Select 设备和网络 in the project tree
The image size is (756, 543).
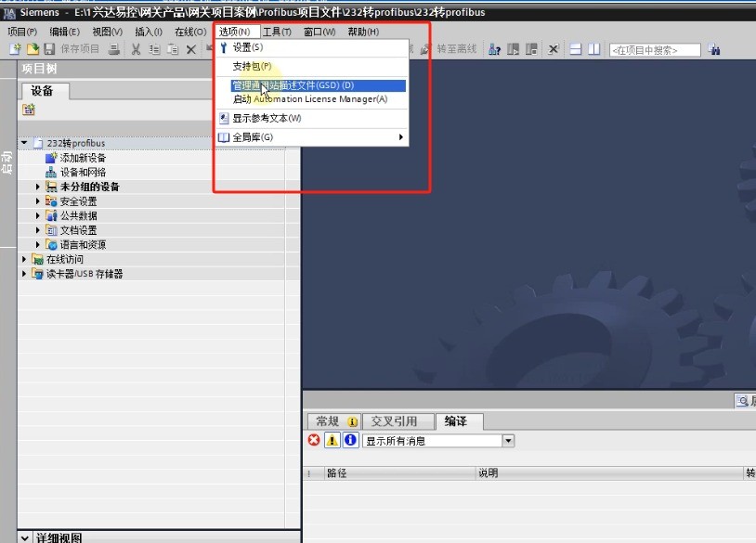83,173
